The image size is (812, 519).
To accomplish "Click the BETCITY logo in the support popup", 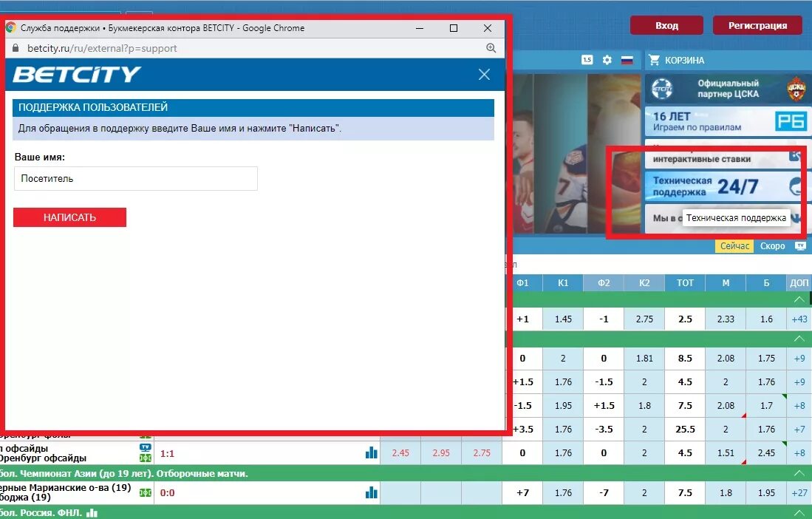I will point(77,75).
